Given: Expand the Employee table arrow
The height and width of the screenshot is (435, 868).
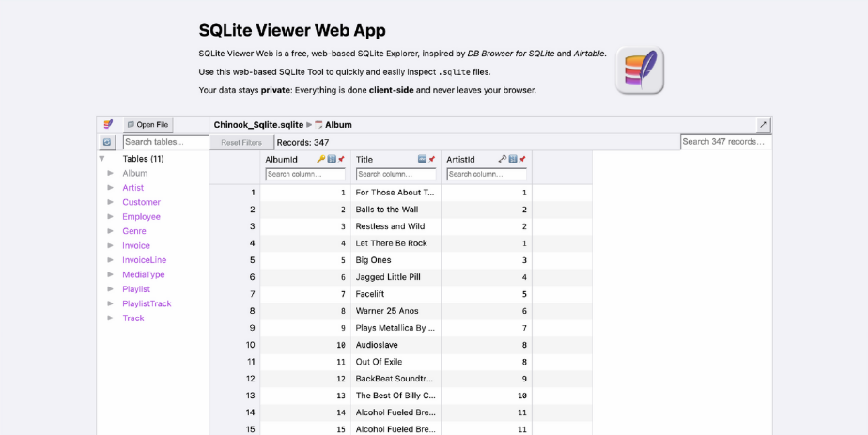Looking at the screenshot, I should [111, 216].
